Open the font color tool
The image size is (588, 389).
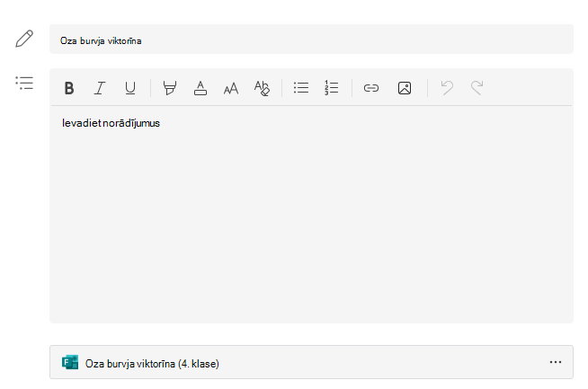coord(200,88)
